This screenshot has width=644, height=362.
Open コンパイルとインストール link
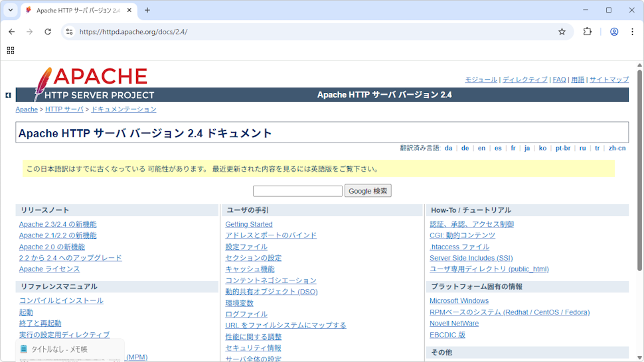(x=61, y=300)
